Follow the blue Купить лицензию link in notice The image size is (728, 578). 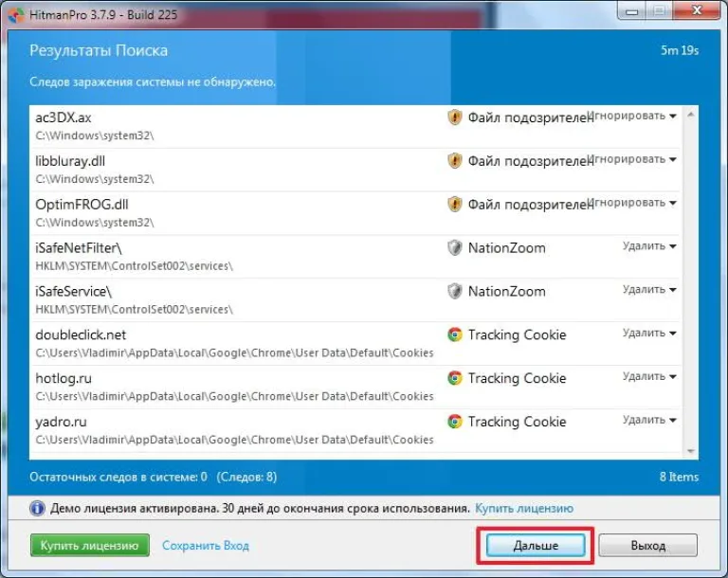[x=524, y=509]
